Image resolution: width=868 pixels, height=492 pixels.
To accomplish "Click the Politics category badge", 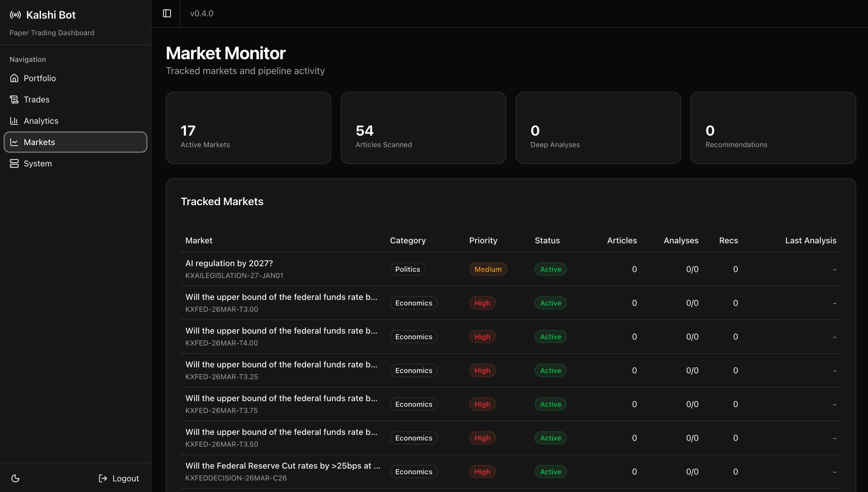I will (x=407, y=269).
